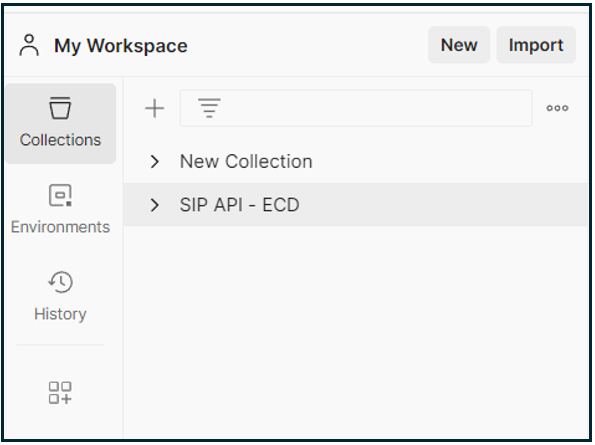Click the My Workspace title

(121, 46)
